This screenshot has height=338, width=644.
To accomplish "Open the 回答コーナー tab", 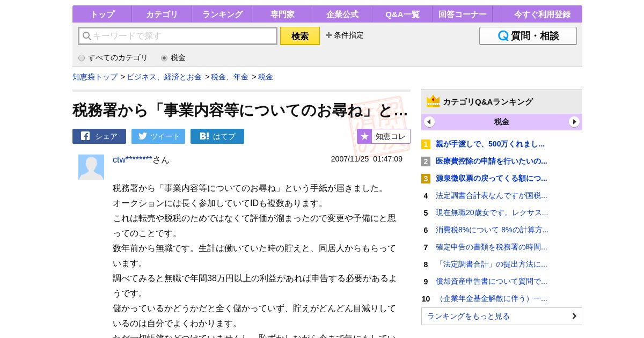I will 463,14.
